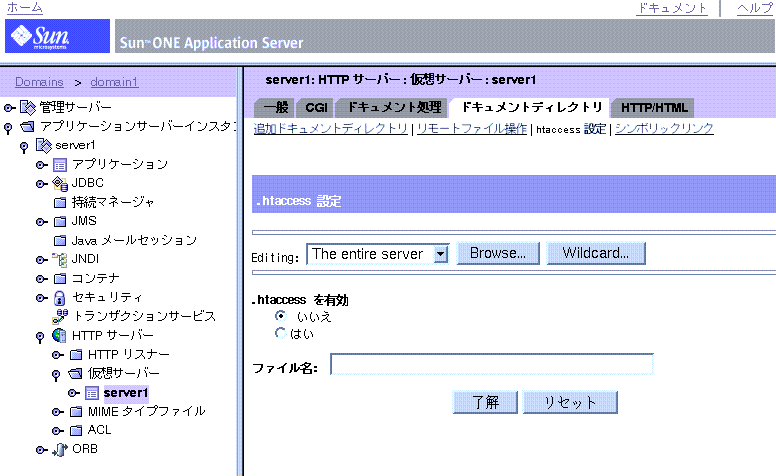The image size is (776, 476).
Task: Click the Java メールセッション folder icon
Action: pyautogui.click(x=60, y=240)
